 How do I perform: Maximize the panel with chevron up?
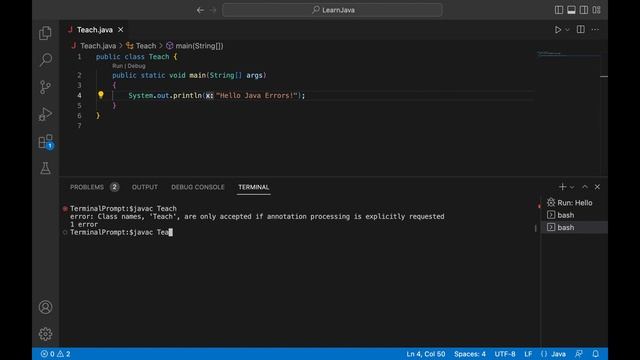(585, 187)
